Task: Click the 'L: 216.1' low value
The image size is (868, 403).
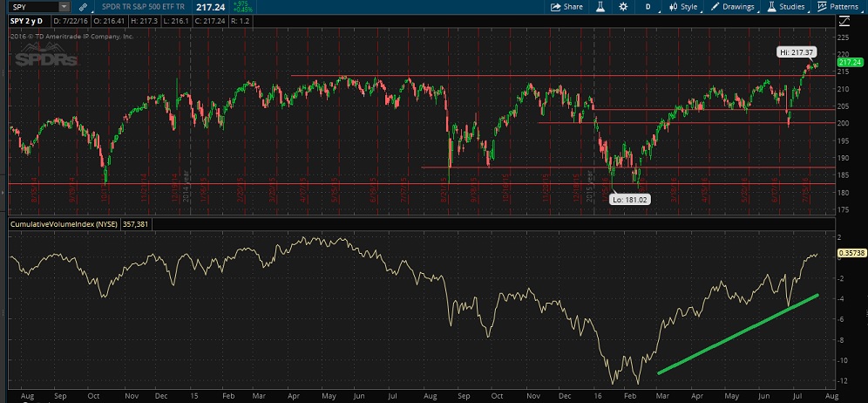Action: [x=177, y=21]
